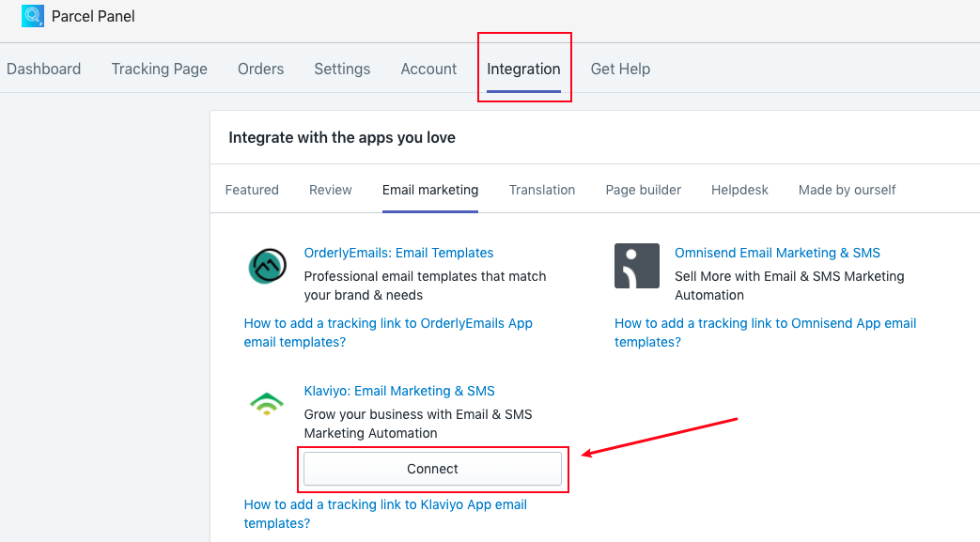Click the OrderlyEmails app icon

click(268, 266)
